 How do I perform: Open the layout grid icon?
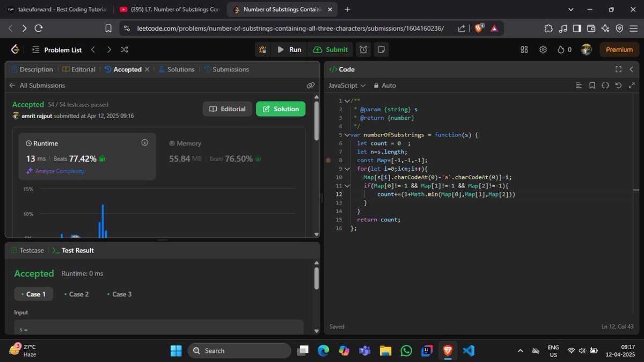click(x=524, y=49)
